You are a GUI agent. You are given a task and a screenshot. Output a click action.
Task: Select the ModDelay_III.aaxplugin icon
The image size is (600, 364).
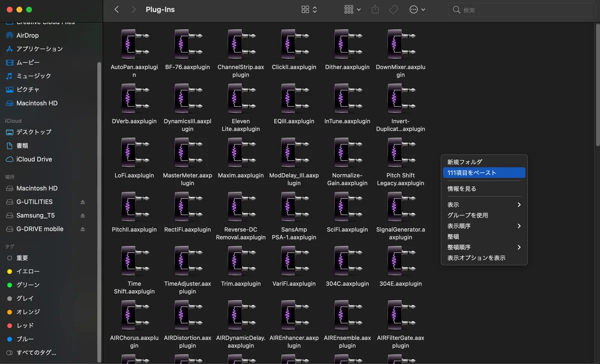(294, 153)
